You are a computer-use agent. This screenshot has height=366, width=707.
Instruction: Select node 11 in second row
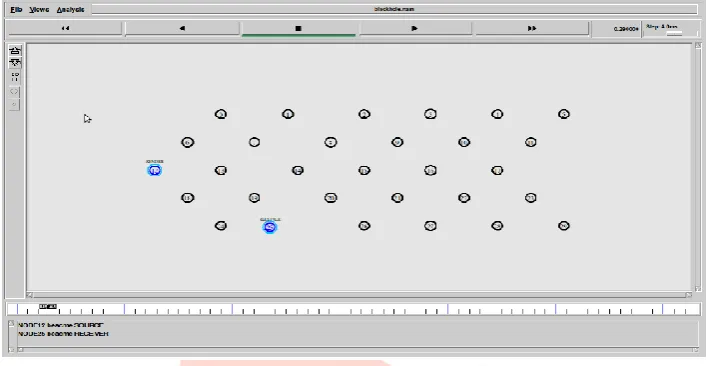pos(531,142)
